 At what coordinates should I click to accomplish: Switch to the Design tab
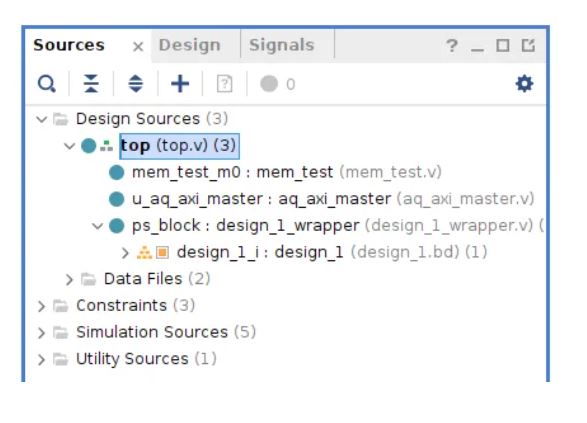[189, 45]
